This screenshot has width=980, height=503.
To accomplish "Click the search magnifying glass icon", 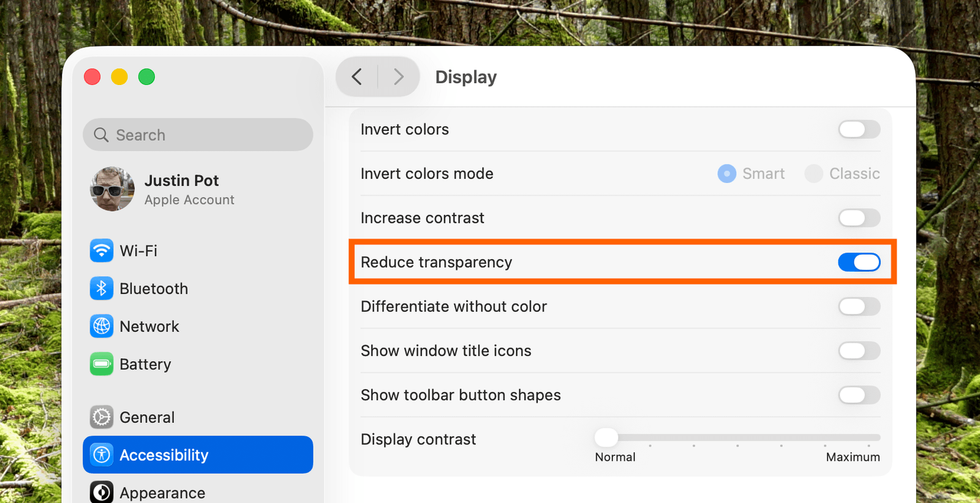I will [x=101, y=135].
